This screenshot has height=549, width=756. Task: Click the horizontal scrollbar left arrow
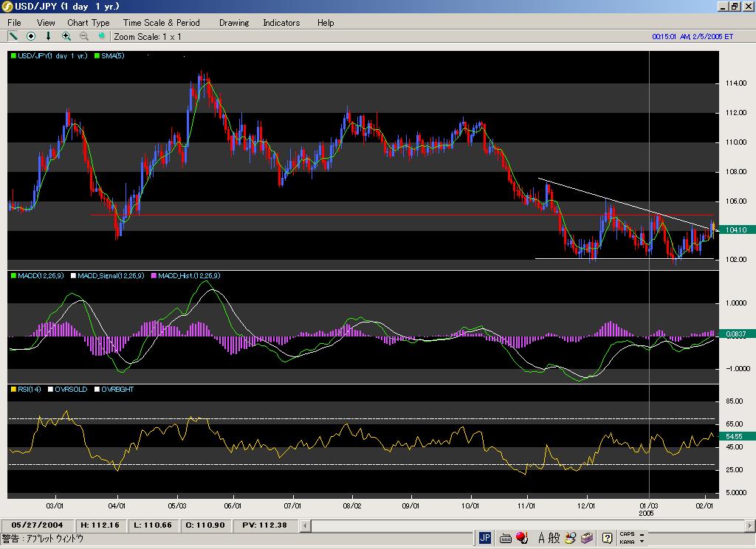(x=305, y=525)
